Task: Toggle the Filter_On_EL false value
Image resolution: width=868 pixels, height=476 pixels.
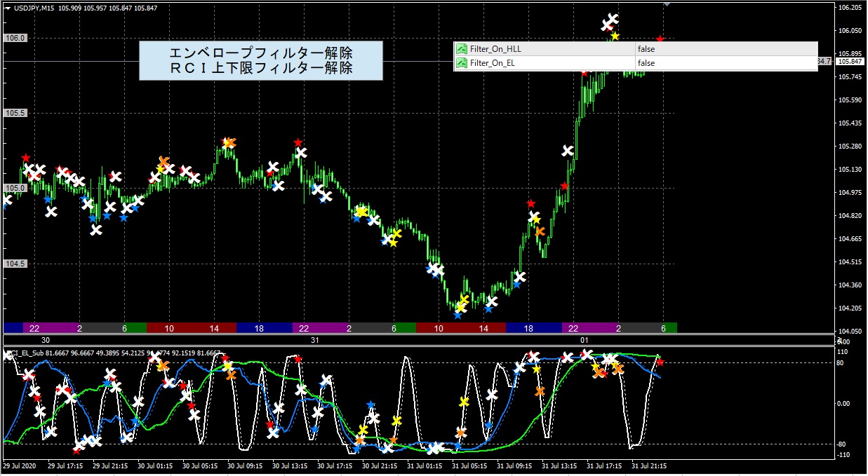Action: click(646, 63)
